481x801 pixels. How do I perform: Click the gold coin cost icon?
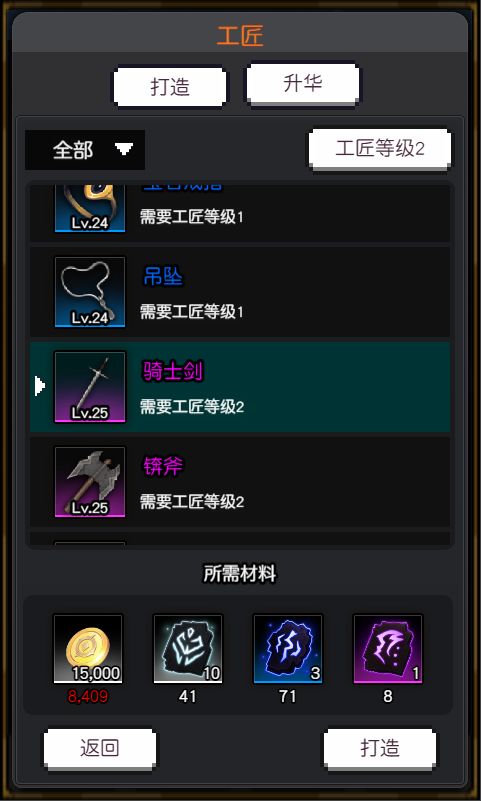pos(88,649)
